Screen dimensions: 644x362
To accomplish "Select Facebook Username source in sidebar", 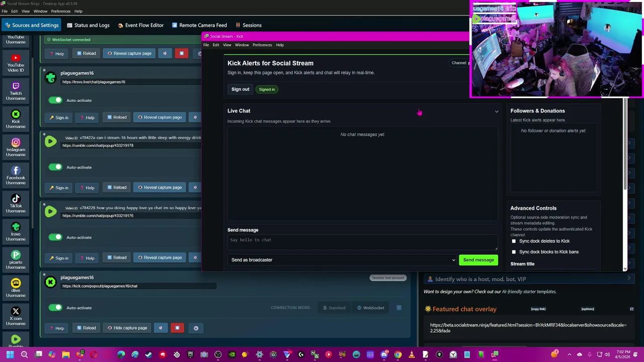I will pos(16,176).
